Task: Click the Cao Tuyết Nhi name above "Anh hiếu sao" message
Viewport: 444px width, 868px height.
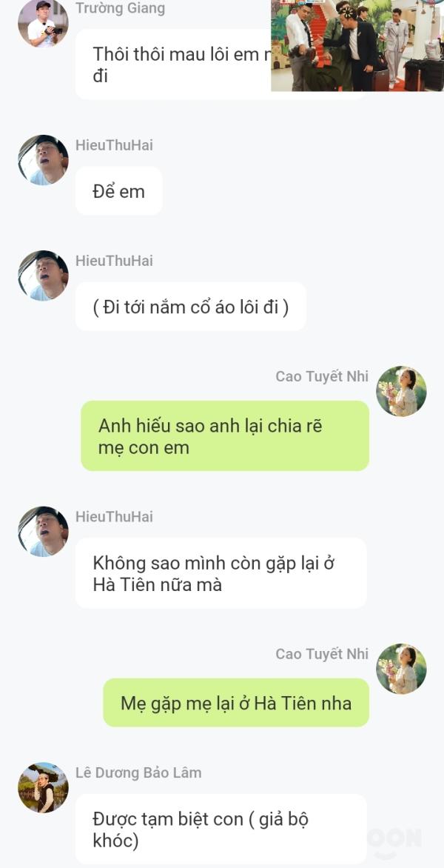Action: [x=322, y=376]
